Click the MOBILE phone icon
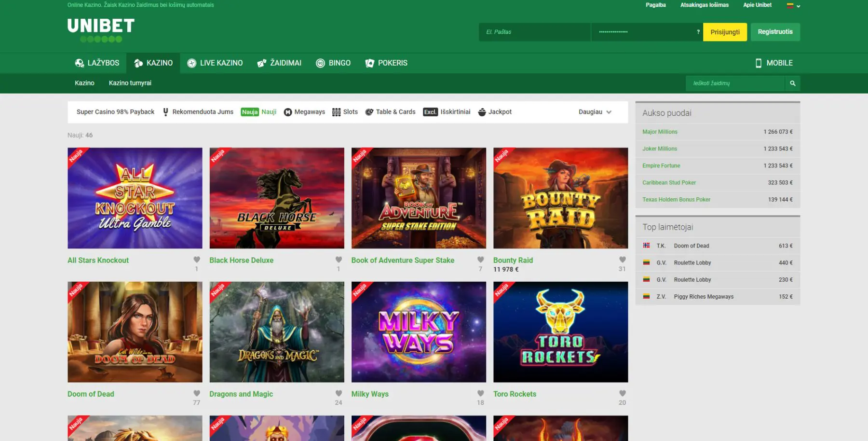This screenshot has height=441, width=868. (x=758, y=63)
